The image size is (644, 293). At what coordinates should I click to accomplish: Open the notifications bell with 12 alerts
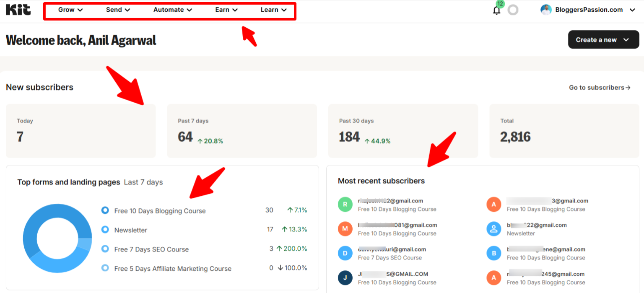tap(496, 10)
